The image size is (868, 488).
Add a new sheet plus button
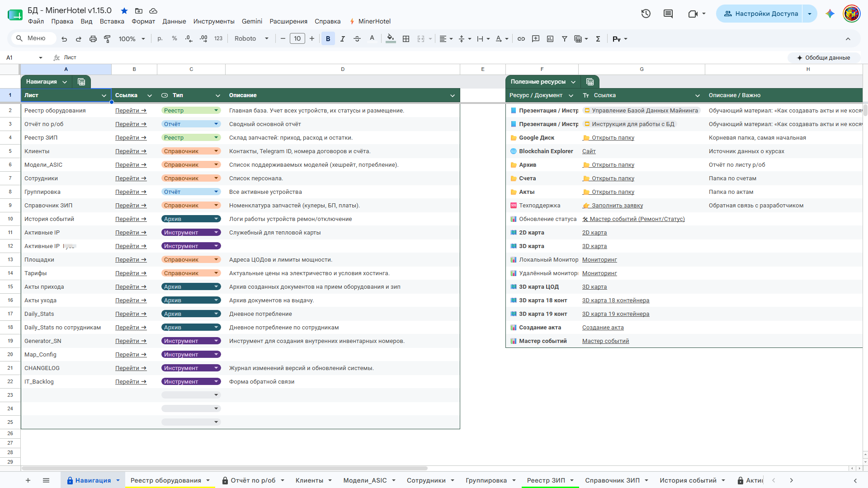coord(28,480)
